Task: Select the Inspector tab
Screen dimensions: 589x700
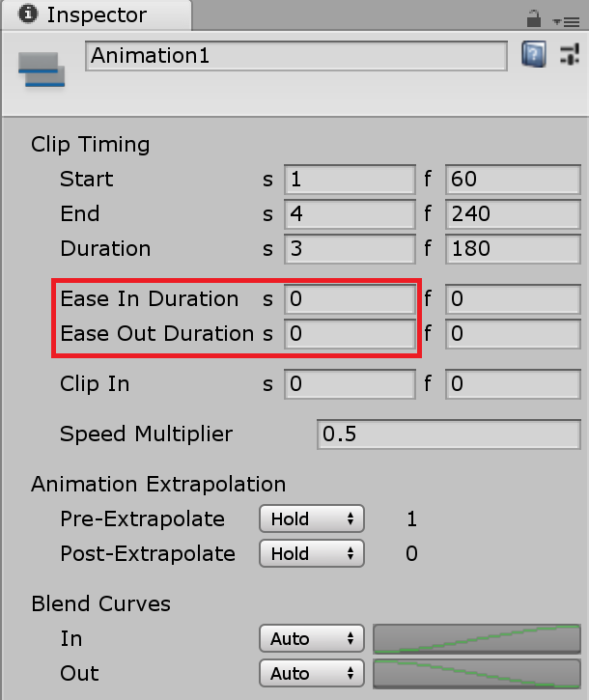Action: point(85,15)
